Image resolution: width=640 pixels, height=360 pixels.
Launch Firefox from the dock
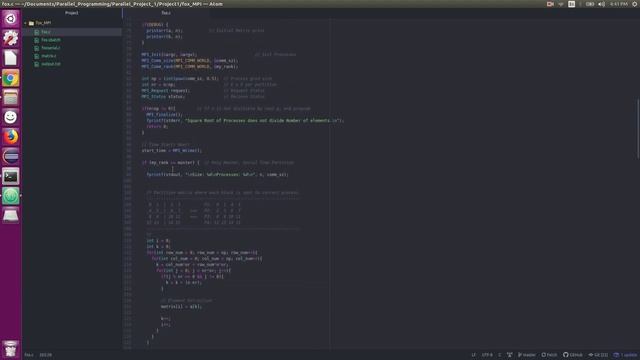pyautogui.click(x=11, y=137)
